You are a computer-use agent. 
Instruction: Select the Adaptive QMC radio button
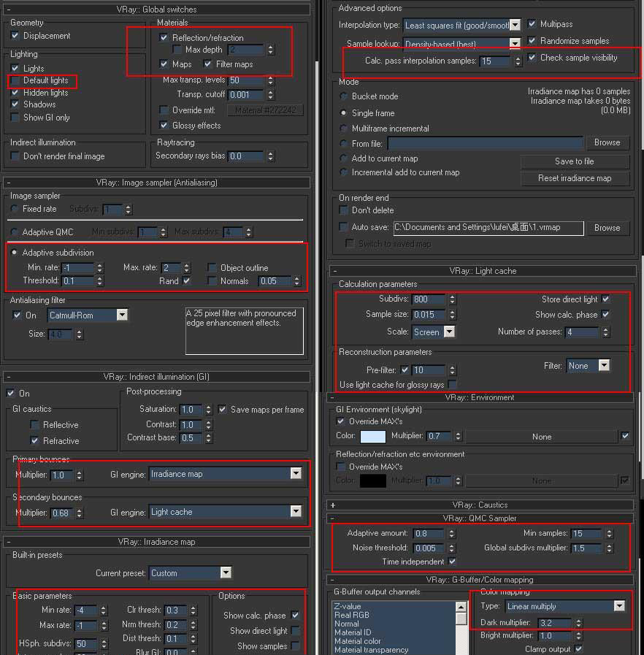pyautogui.click(x=15, y=231)
